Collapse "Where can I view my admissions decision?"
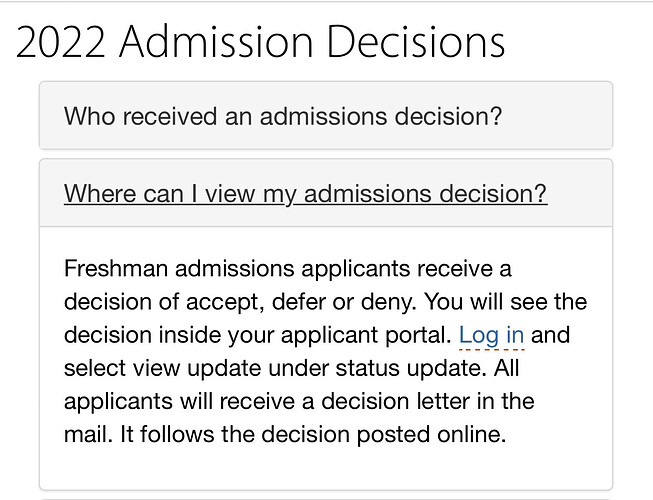The width and height of the screenshot is (653, 500). tap(305, 193)
